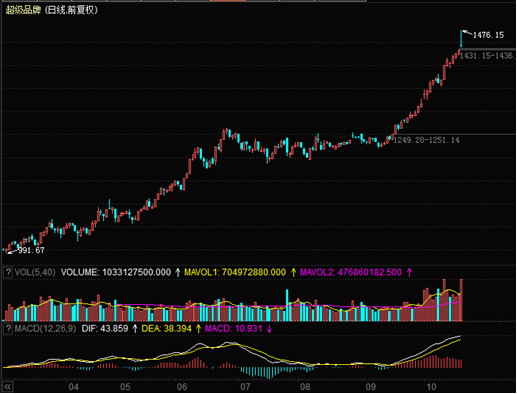
Task: Click the 08 month marker on time axis
Action: click(x=305, y=387)
